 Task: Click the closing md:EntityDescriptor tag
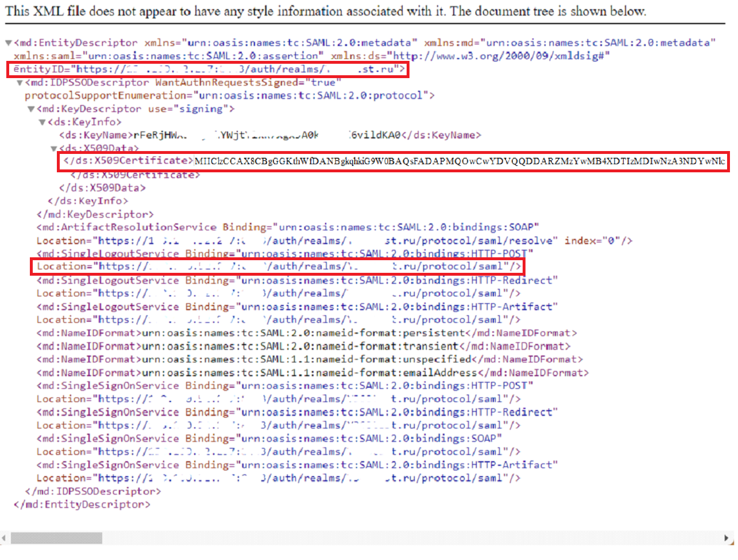click(x=82, y=505)
